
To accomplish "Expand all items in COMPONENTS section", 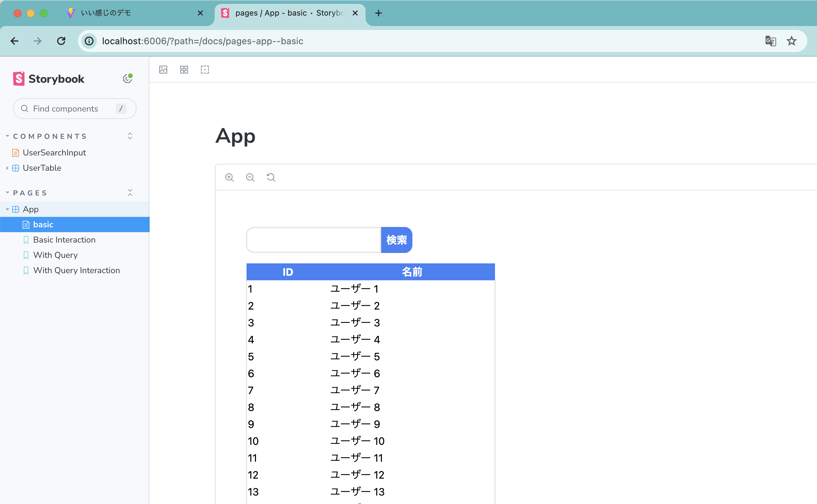I will pos(130,136).
